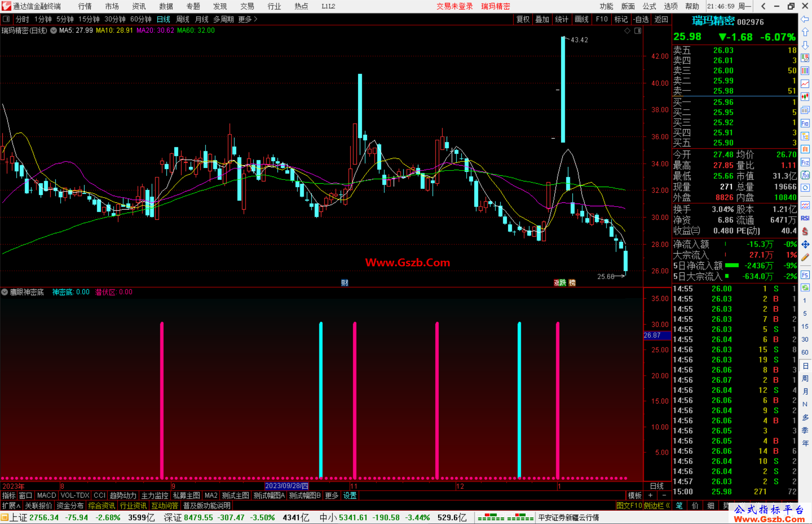
Task: Open the orange document news icon
Action: click(805, 149)
